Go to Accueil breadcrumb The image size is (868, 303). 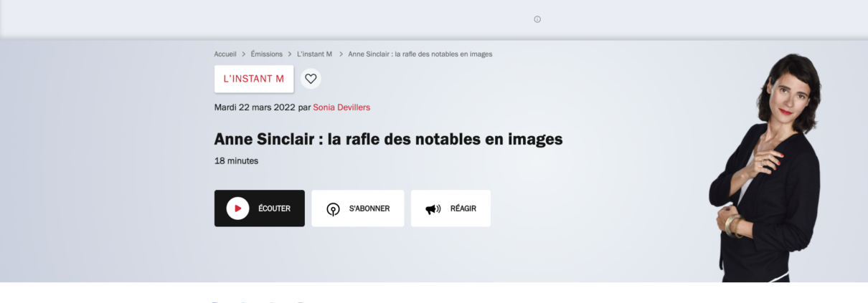(225, 54)
